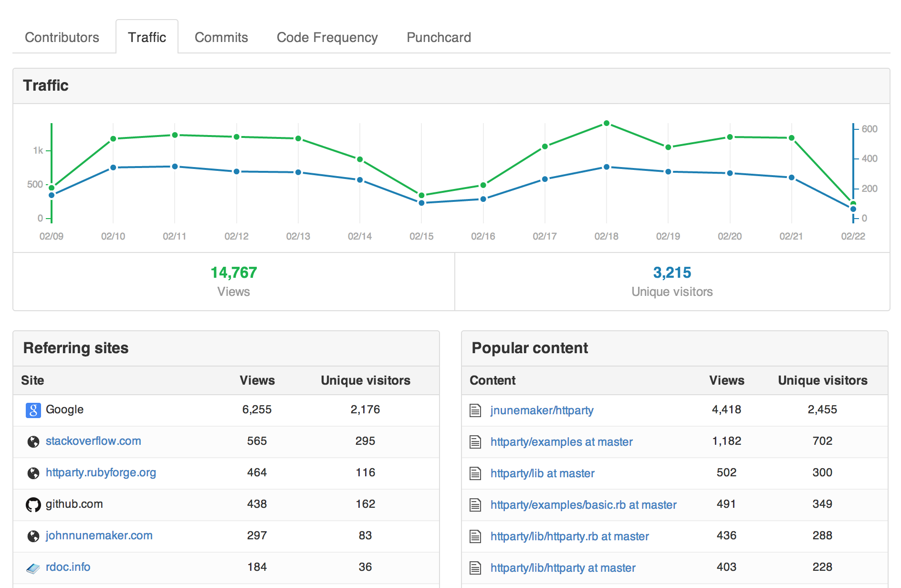Open the rdoc.info referring site link
Screen dimensions: 901x588
click(x=67, y=567)
